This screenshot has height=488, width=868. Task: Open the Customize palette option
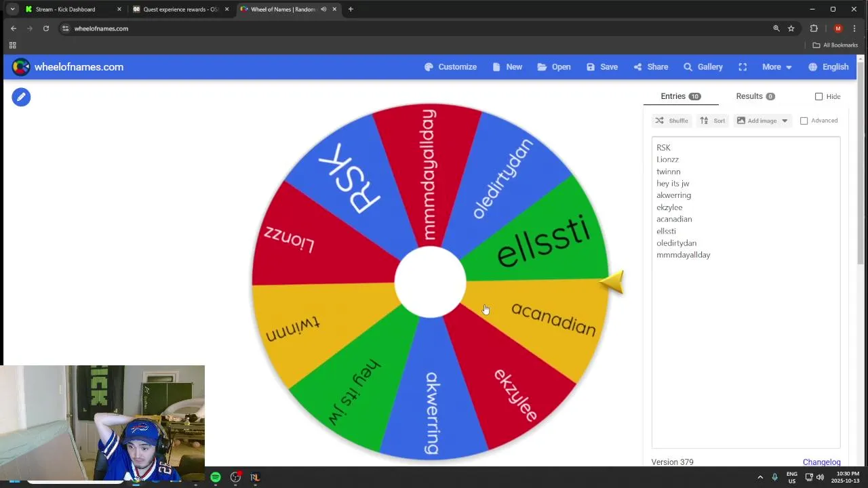[450, 67]
